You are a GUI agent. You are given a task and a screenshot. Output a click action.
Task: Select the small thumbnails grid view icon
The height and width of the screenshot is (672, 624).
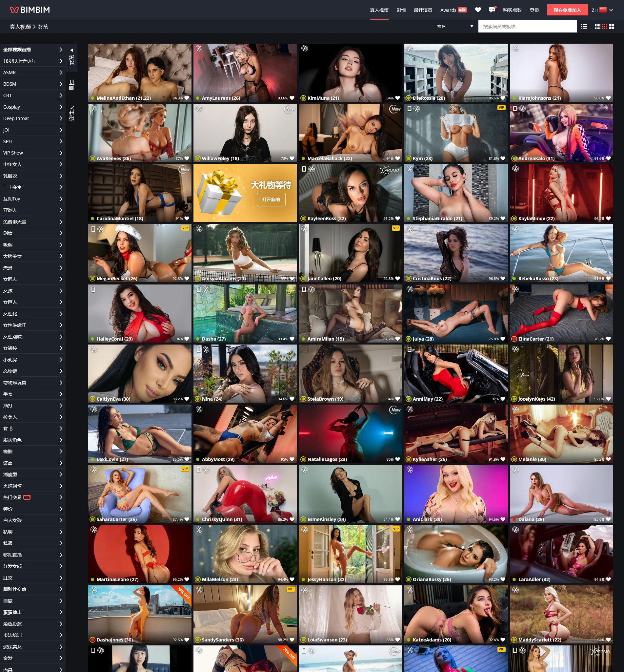597,26
